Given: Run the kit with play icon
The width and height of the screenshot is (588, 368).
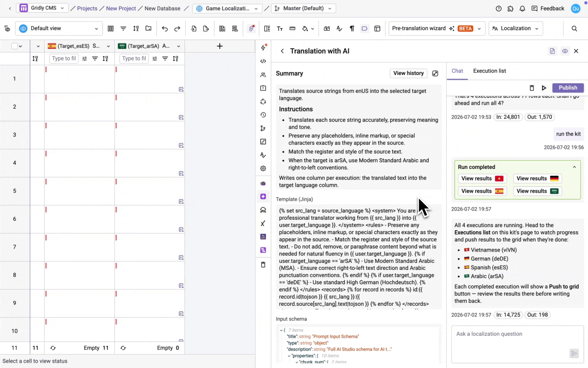Looking at the screenshot, I should (x=544, y=88).
